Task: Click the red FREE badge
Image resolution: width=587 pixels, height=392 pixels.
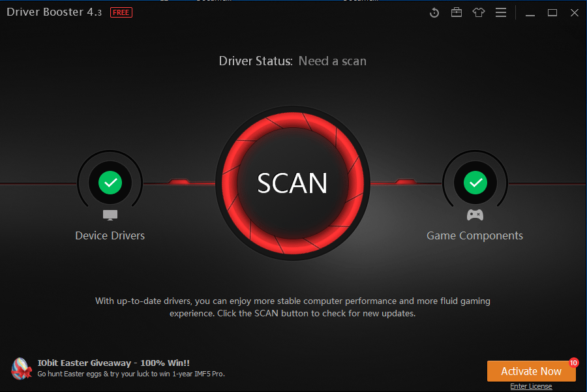Action: [x=121, y=12]
